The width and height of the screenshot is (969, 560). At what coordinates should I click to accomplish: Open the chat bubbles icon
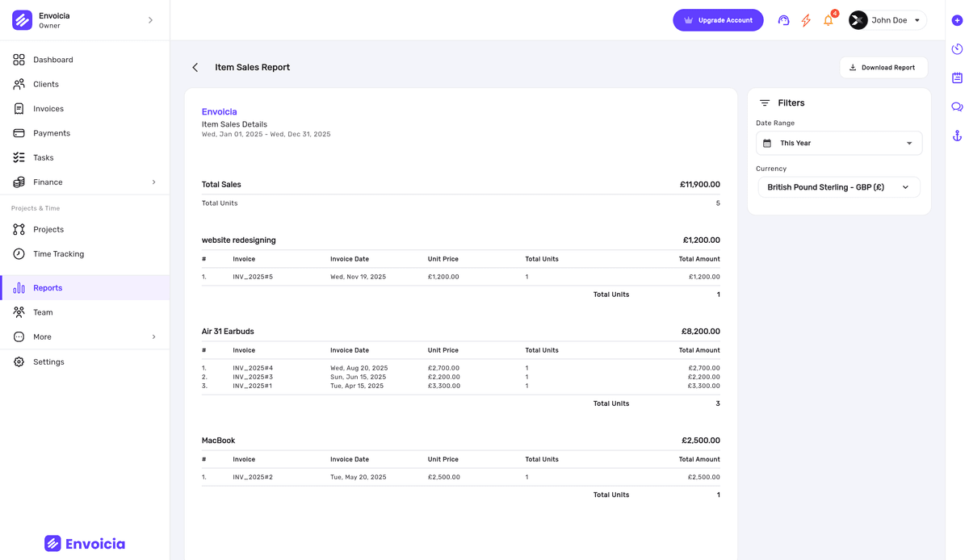(x=957, y=107)
